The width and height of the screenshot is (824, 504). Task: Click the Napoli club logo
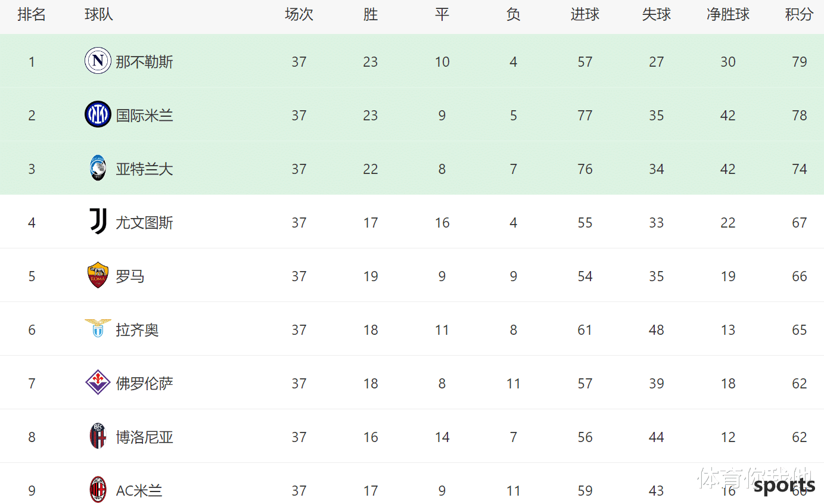[x=98, y=61]
